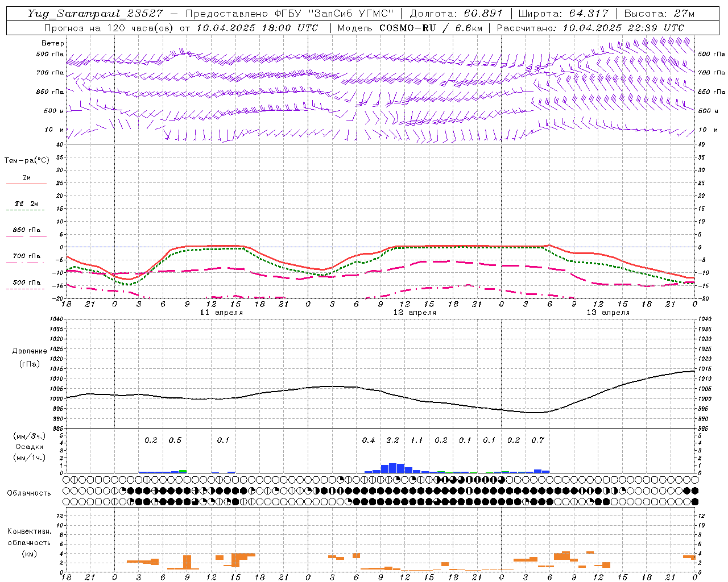Click the 12 апреля date label

tap(415, 313)
